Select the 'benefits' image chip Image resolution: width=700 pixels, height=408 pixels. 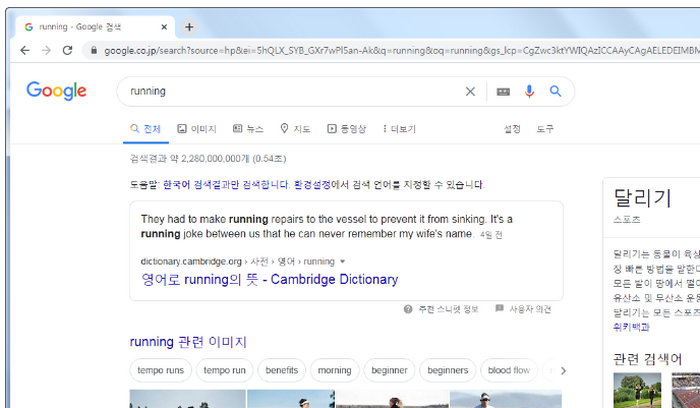282,371
